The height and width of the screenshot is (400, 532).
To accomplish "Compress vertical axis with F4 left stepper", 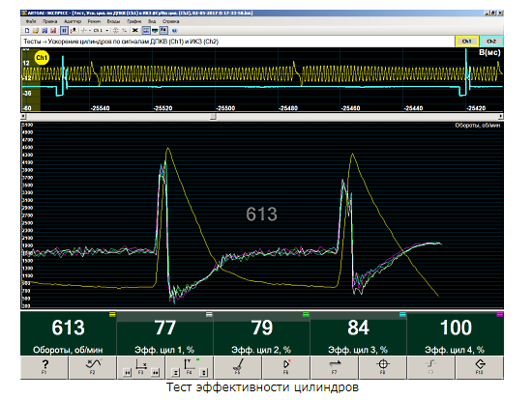I will tap(175, 373).
